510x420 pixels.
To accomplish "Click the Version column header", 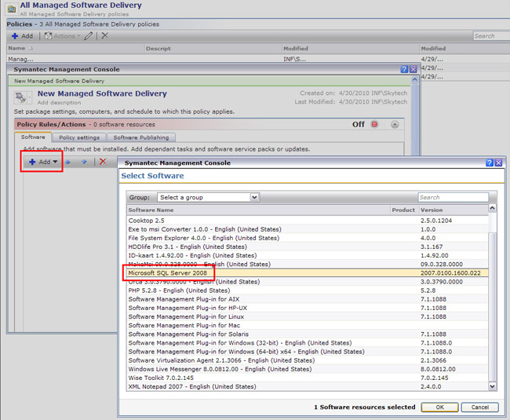I will (x=454, y=210).
